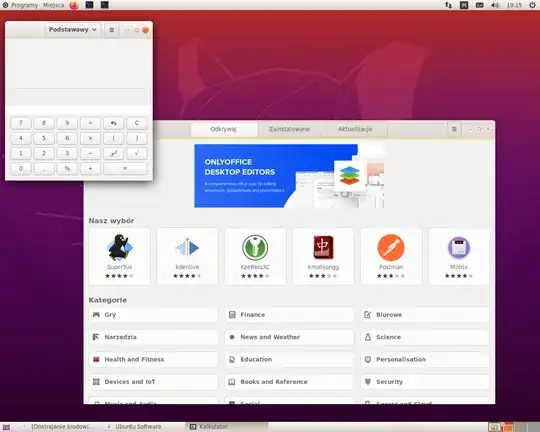540x432 pixels.
Task: Open Ubuntu Software hamburger menu
Action: [x=454, y=129]
